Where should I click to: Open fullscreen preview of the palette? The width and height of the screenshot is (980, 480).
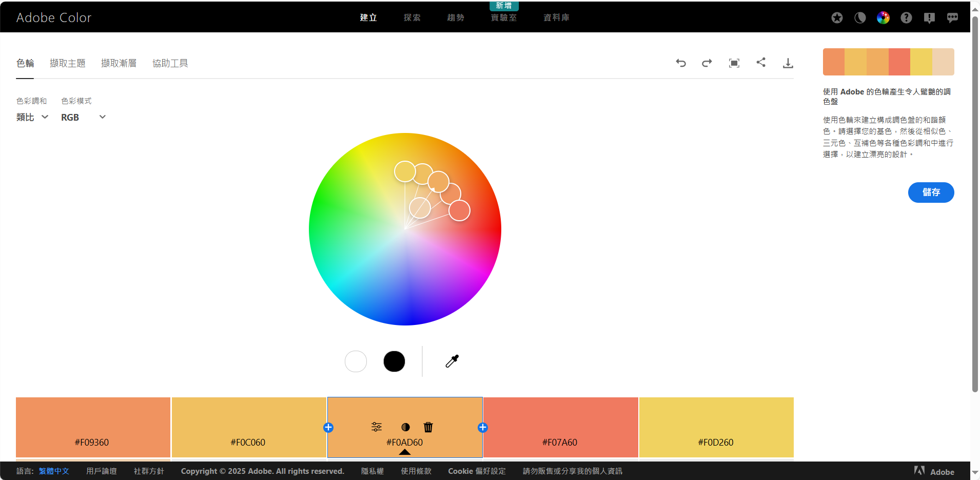pos(734,63)
